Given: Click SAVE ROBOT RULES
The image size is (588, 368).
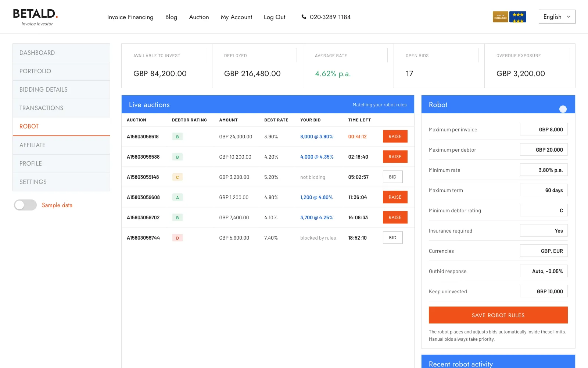Looking at the screenshot, I should point(498,315).
